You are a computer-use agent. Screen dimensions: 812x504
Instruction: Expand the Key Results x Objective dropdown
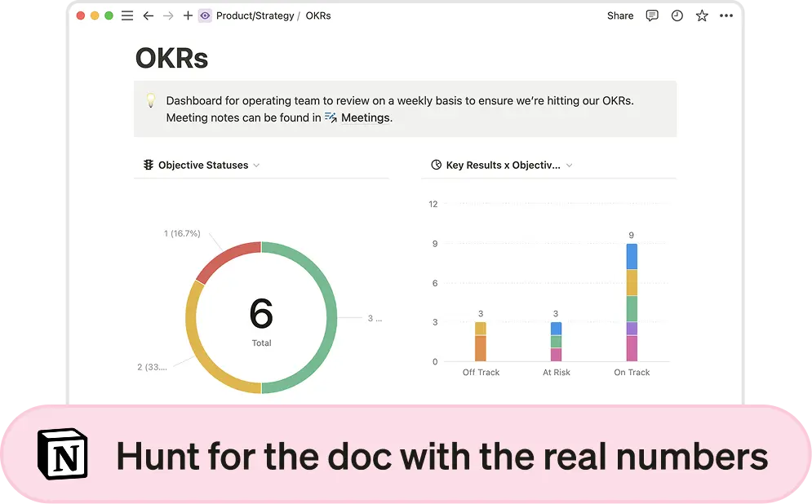pyautogui.click(x=569, y=165)
